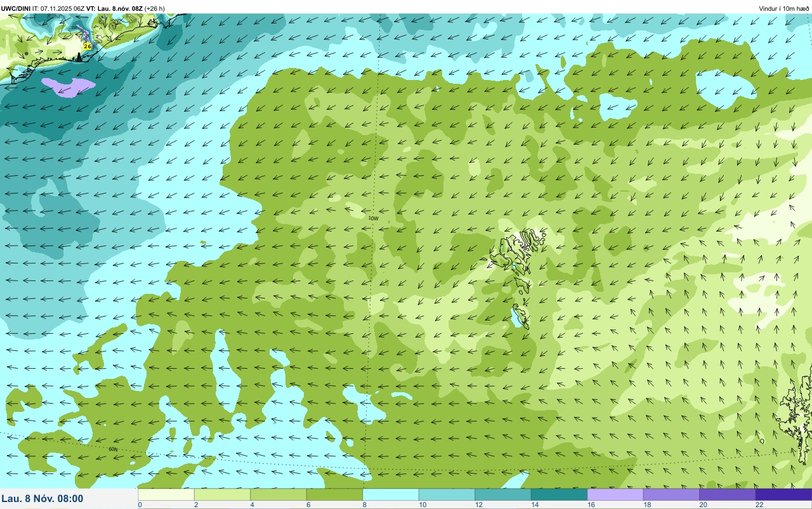The height and width of the screenshot is (509, 812).
Task: Click the 'Vindur í 10m hæð' title
Action: 784,8
